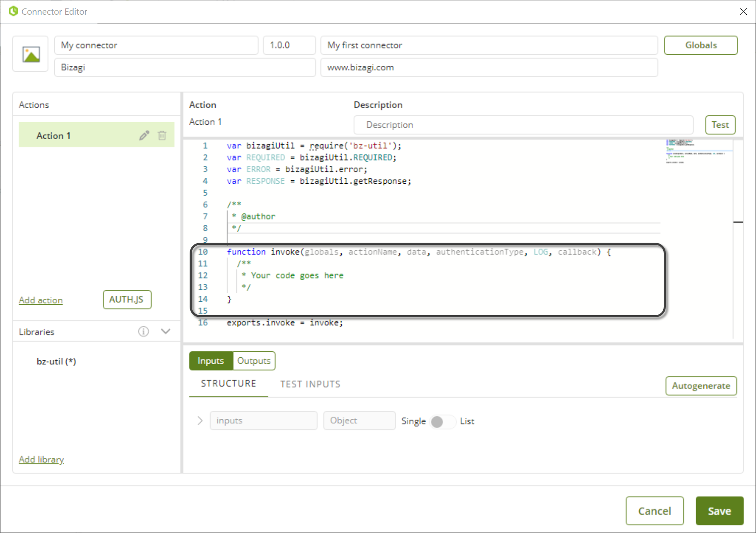Collapse the Libraries section chevron
The image size is (756, 533).
coord(166,332)
